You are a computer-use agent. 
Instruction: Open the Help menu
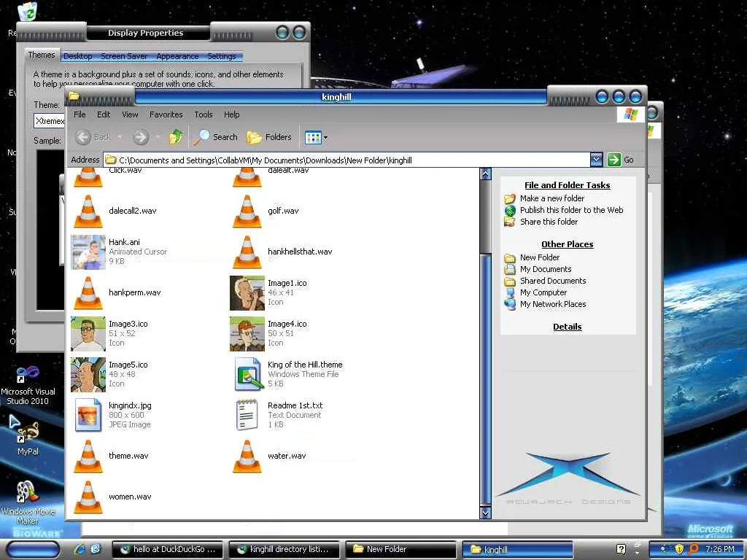tap(231, 114)
